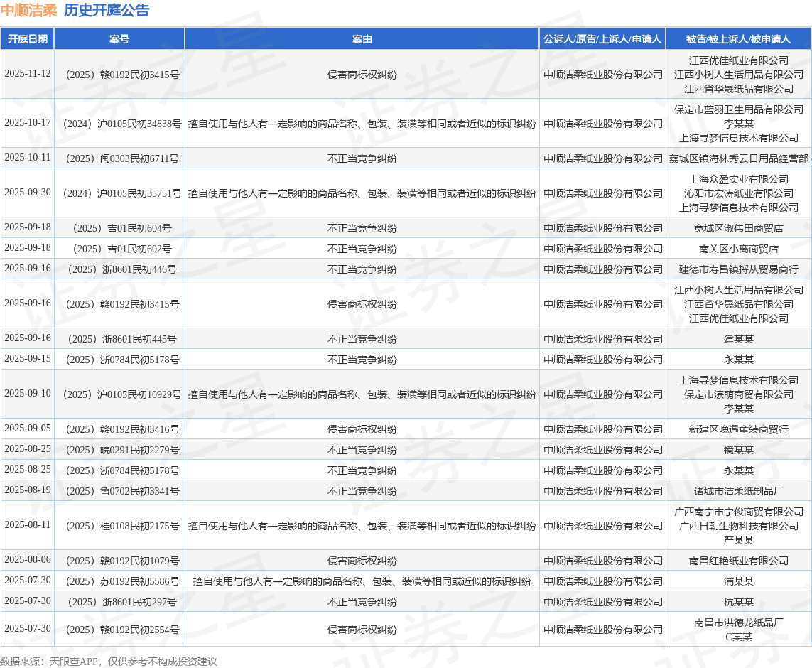This screenshot has height=668, width=812.
Task: Select the 开庭日期 column header
Action: pos(28,39)
